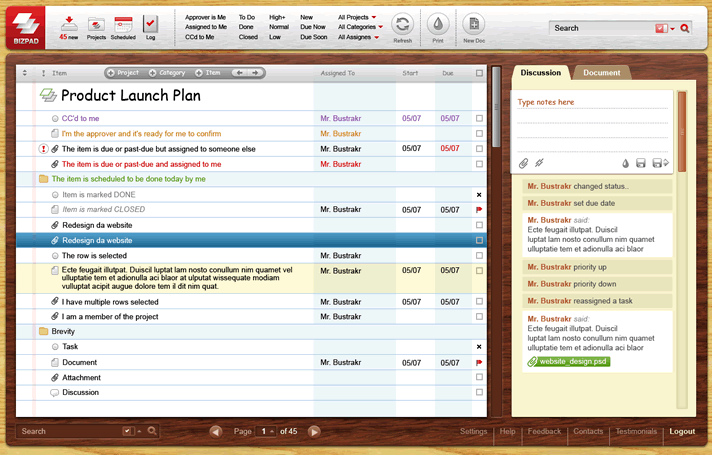Open the Contacts link
This screenshot has height=455, width=712.
point(588,431)
